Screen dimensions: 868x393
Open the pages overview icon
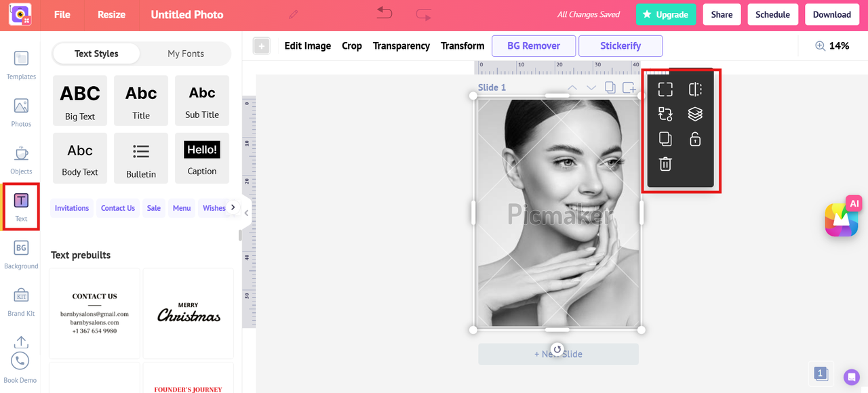tap(821, 373)
